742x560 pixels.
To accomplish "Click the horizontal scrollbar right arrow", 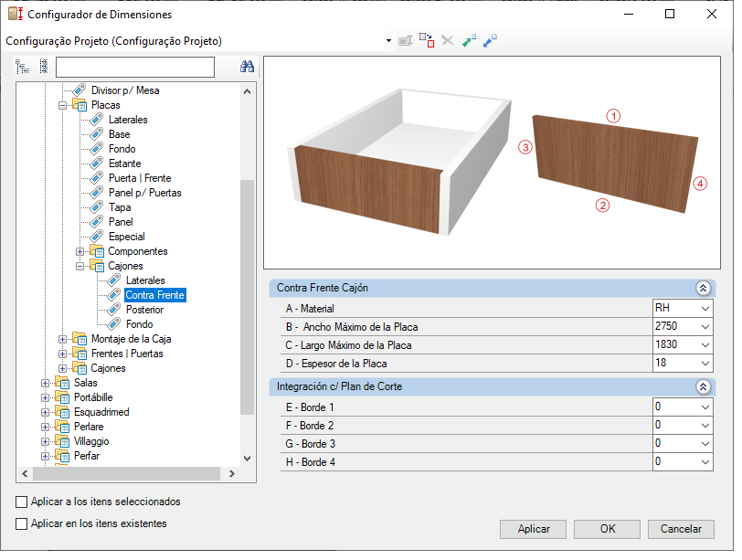I will coord(232,474).
